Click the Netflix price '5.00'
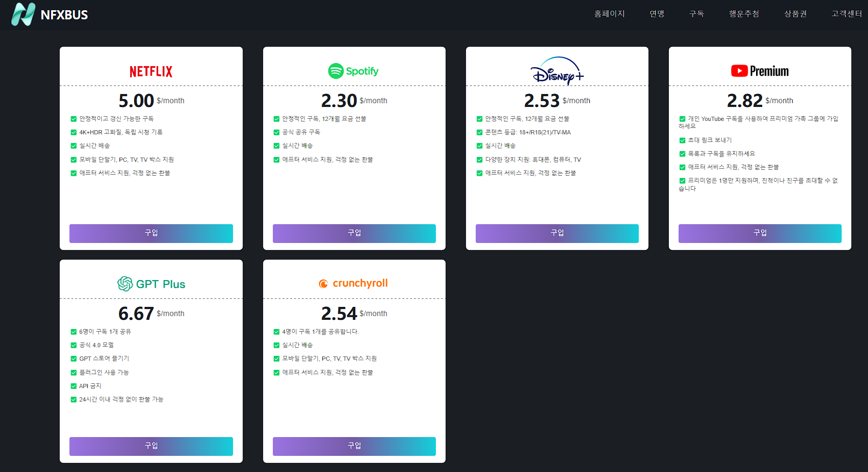This screenshot has width=868, height=472. click(x=136, y=101)
